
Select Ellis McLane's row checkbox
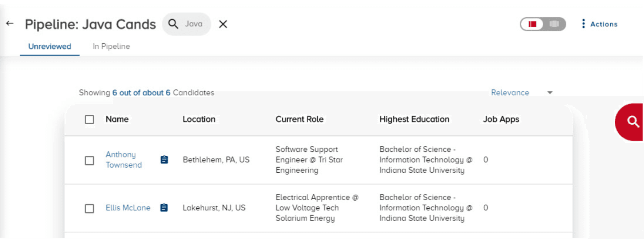(89, 209)
